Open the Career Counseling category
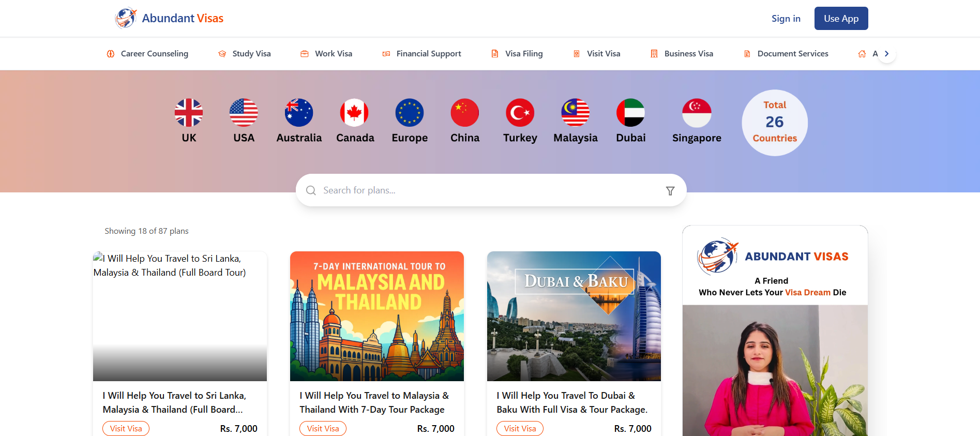 point(147,54)
